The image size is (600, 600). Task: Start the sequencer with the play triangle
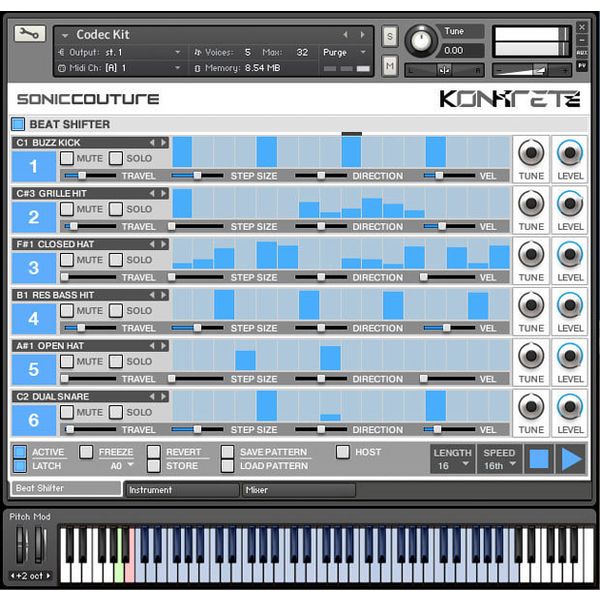pos(571,459)
